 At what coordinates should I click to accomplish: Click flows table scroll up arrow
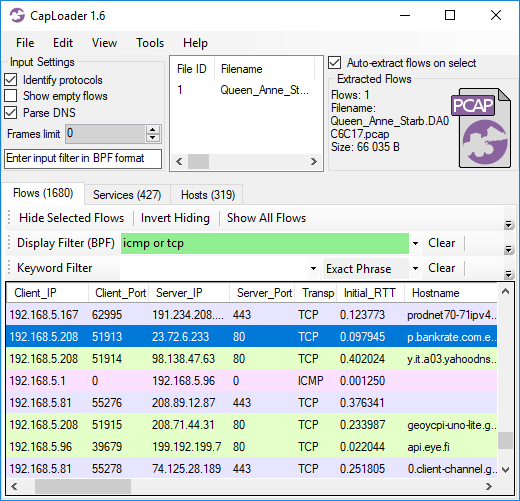pyautogui.click(x=505, y=292)
